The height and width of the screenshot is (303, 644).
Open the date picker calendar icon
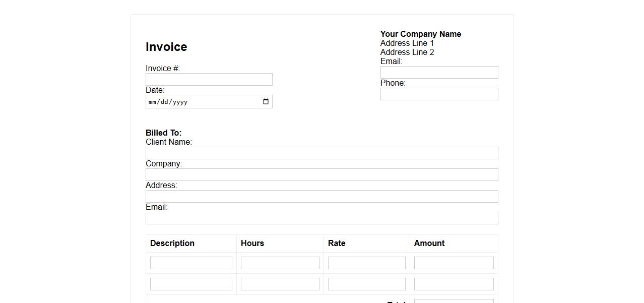tap(266, 102)
